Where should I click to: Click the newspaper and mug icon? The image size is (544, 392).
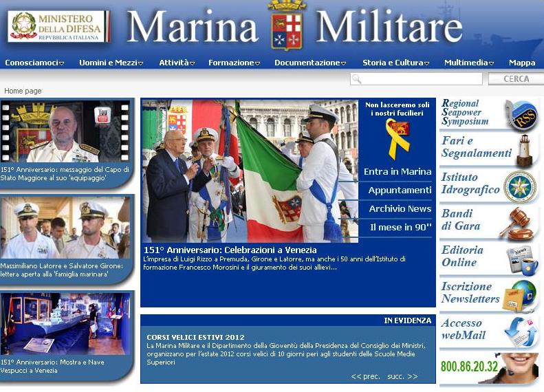click(522, 260)
